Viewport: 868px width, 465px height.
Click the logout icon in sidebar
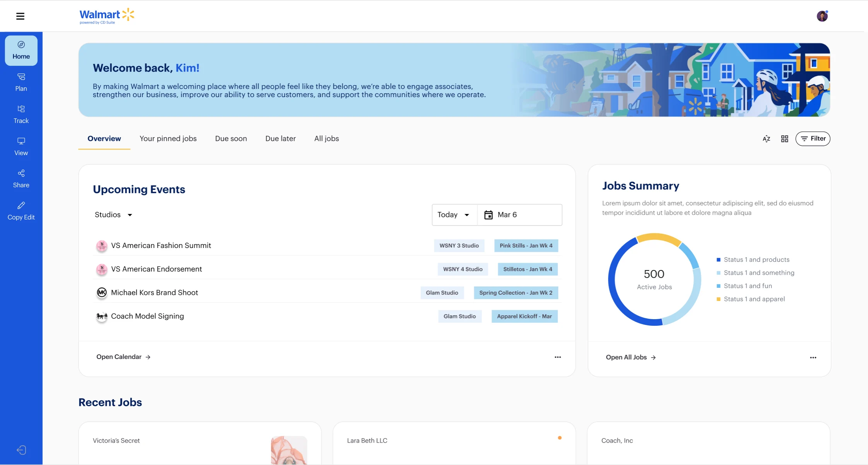tap(21, 450)
